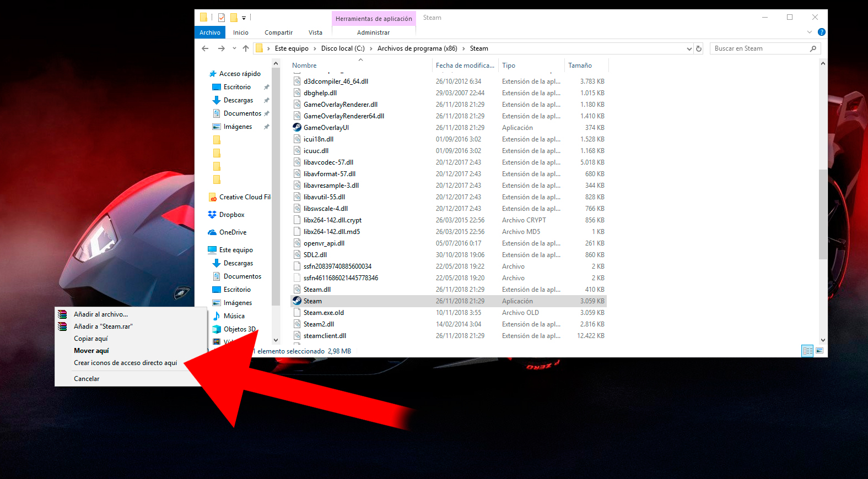868x479 pixels.
Task: Select the openvr_api.dll file
Action: (x=324, y=243)
